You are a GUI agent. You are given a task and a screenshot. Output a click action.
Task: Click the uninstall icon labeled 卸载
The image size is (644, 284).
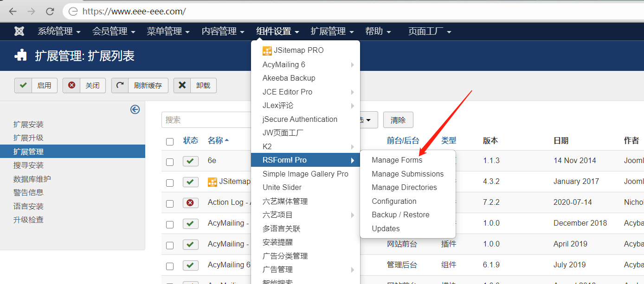182,85
